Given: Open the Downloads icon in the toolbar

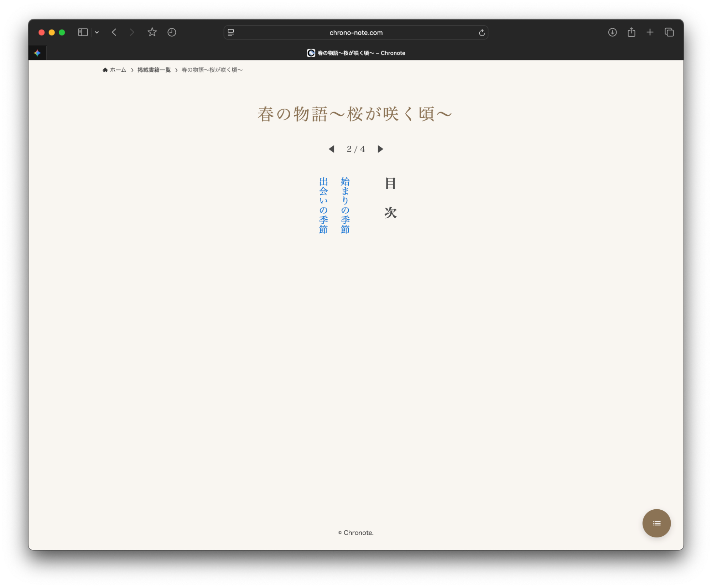Looking at the screenshot, I should [x=612, y=32].
